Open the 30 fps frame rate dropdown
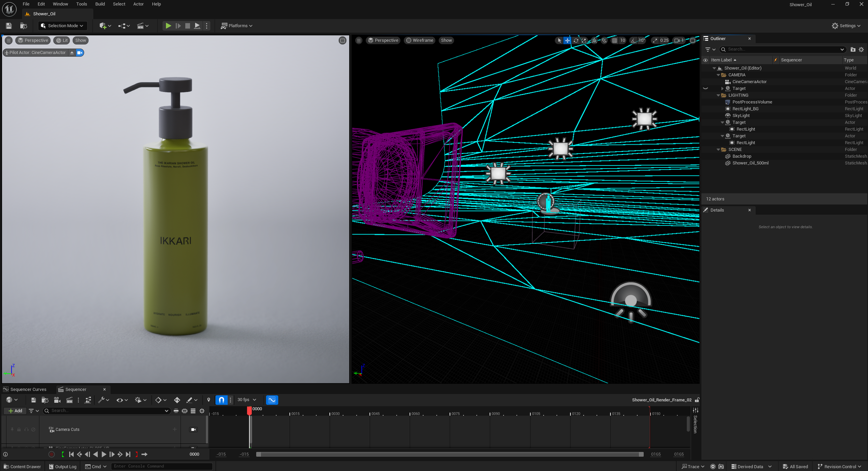The height and width of the screenshot is (471, 868). pyautogui.click(x=247, y=400)
